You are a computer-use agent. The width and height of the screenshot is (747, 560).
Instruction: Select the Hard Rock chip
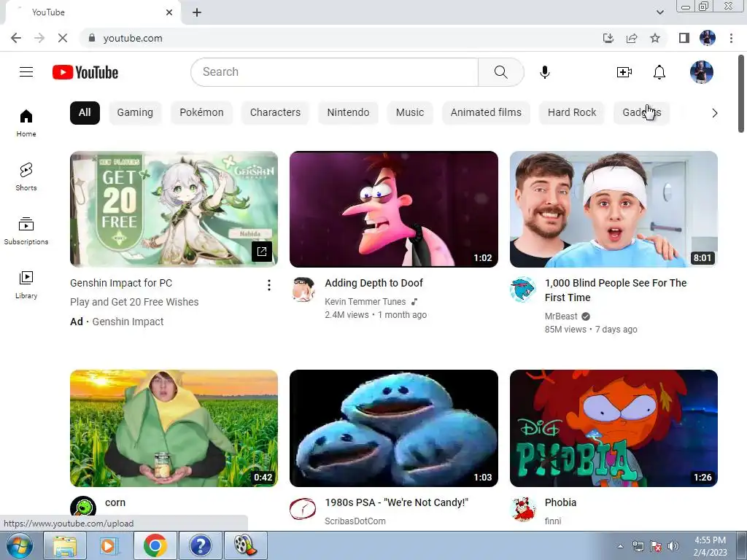click(x=572, y=113)
